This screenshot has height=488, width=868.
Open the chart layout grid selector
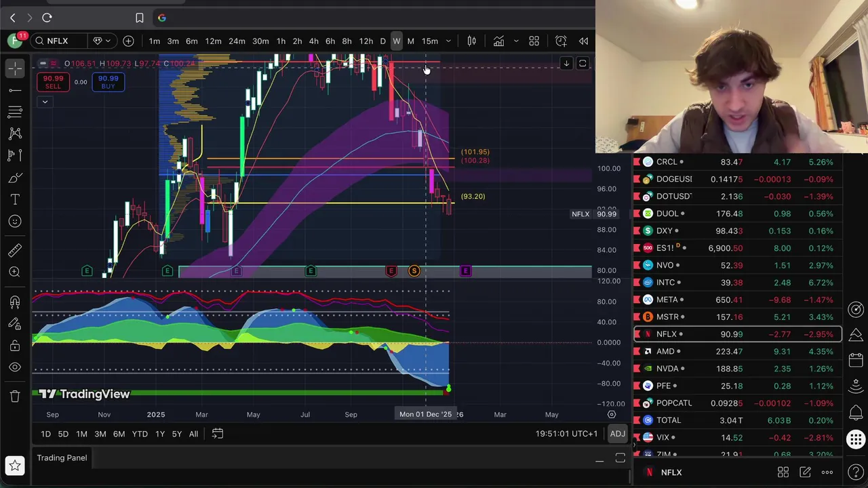tap(534, 41)
